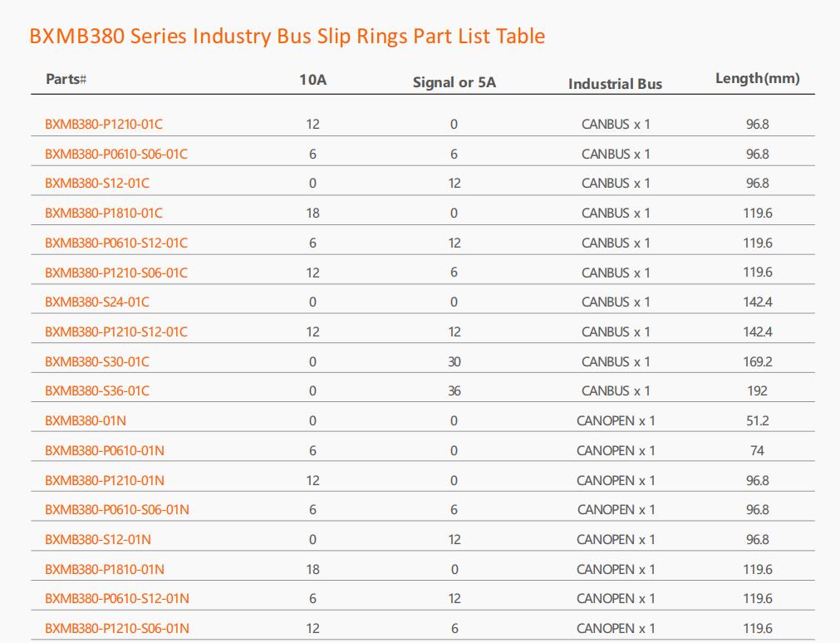
Task: Select part BXMB380-P0610-01N
Action: [x=104, y=451]
